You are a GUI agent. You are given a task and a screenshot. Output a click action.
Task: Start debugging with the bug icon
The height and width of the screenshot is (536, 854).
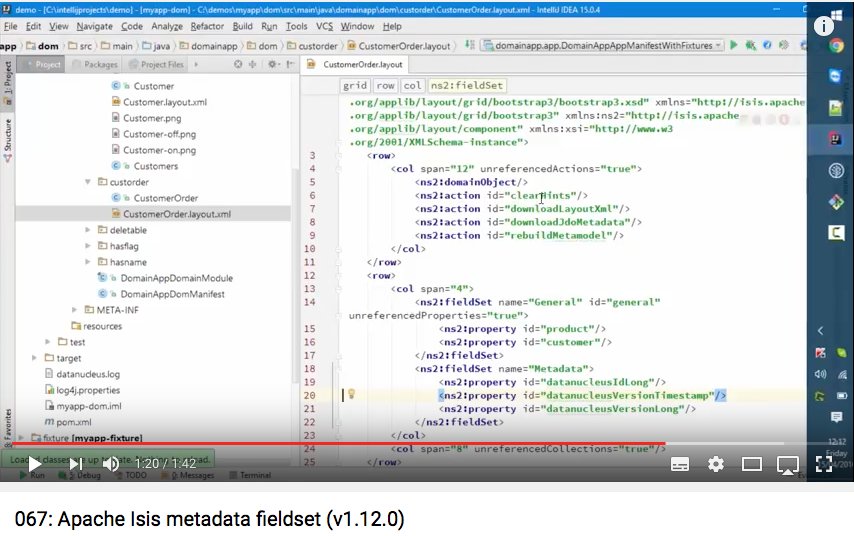click(x=751, y=45)
